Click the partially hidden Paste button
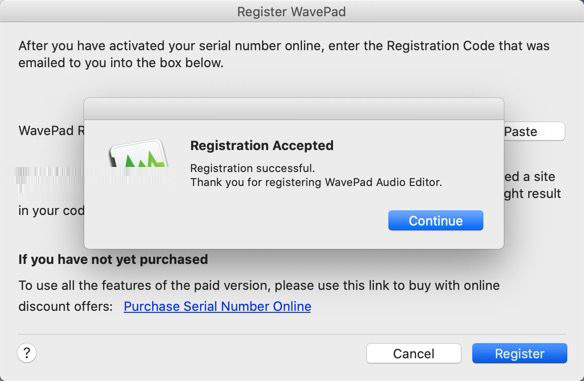This screenshot has width=584, height=381. 534,131
